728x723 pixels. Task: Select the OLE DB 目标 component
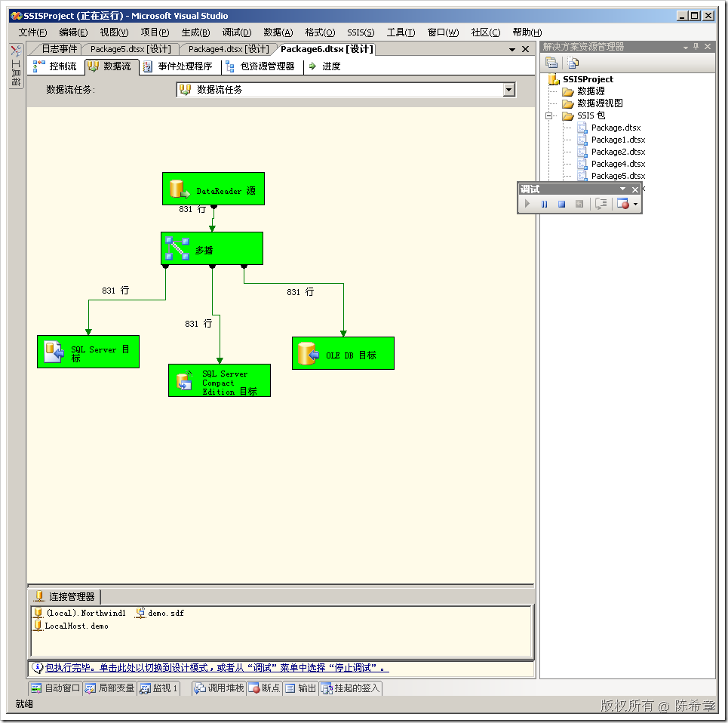(x=343, y=353)
